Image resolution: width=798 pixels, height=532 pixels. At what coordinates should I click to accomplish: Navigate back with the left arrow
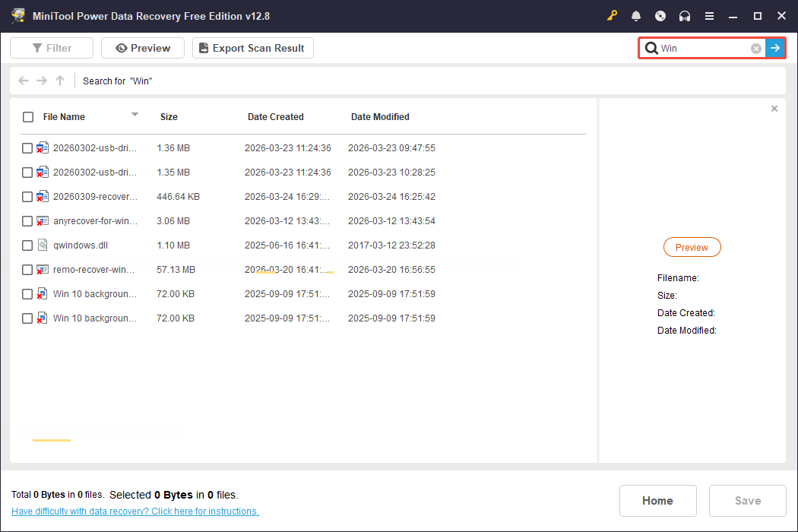point(23,81)
